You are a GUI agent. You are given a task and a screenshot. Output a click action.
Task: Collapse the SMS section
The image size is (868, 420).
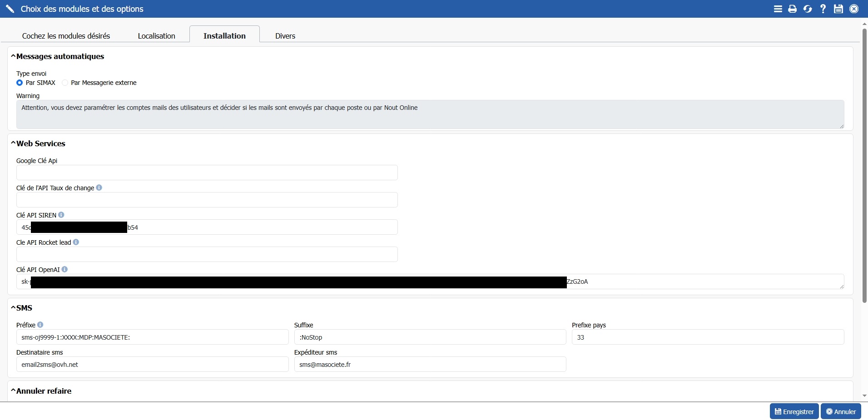point(13,308)
